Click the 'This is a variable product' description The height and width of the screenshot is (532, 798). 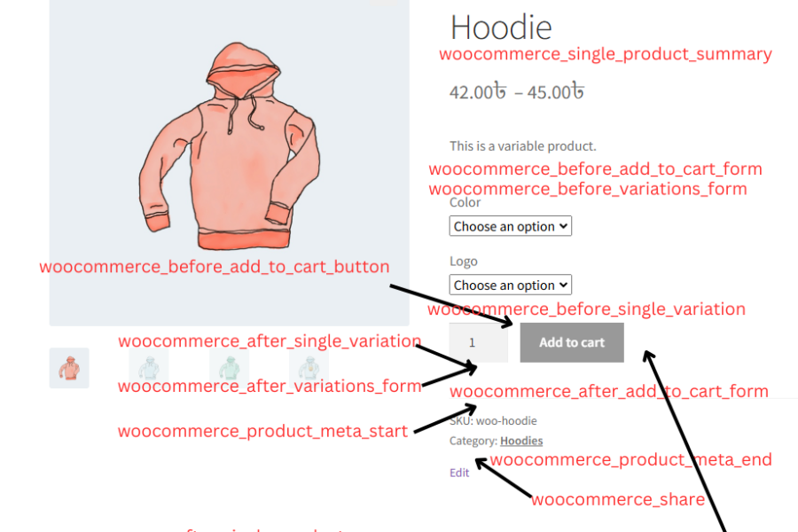pos(522,146)
